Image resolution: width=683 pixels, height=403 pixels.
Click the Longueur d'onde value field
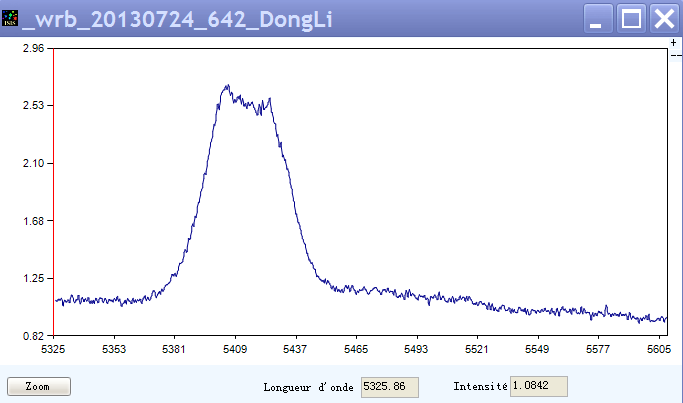pos(389,386)
